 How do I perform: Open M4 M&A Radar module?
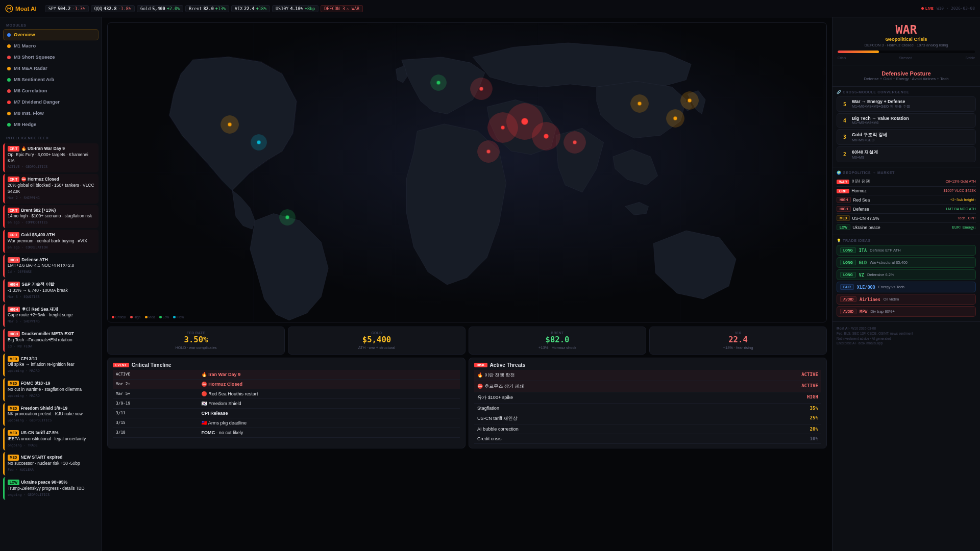tap(51, 68)
